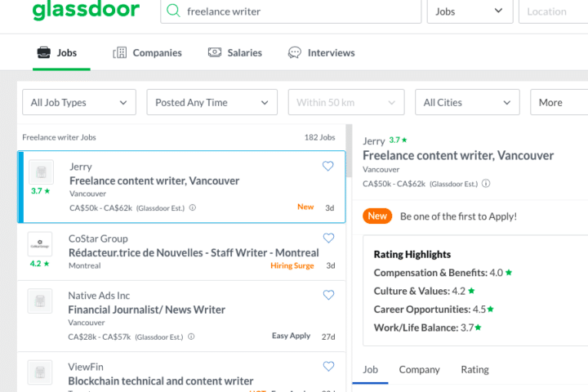
Task: Click the Location input field
Action: [x=554, y=11]
